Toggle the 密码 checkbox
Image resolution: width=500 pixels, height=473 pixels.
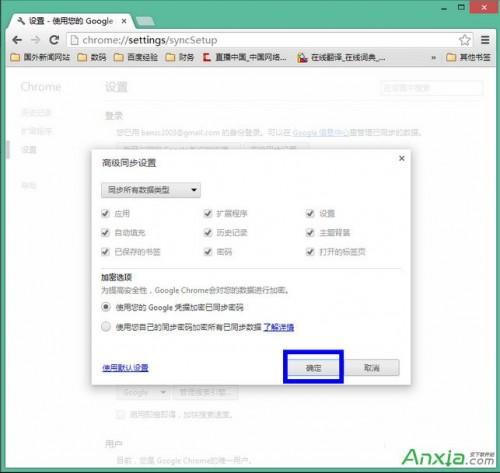pyautogui.click(x=208, y=252)
